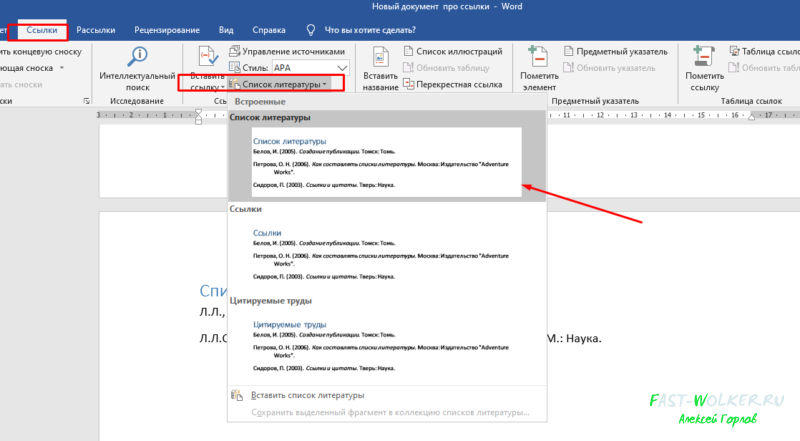
Task: Focus the 'Что вы хотите сделать?' search box
Action: click(370, 30)
